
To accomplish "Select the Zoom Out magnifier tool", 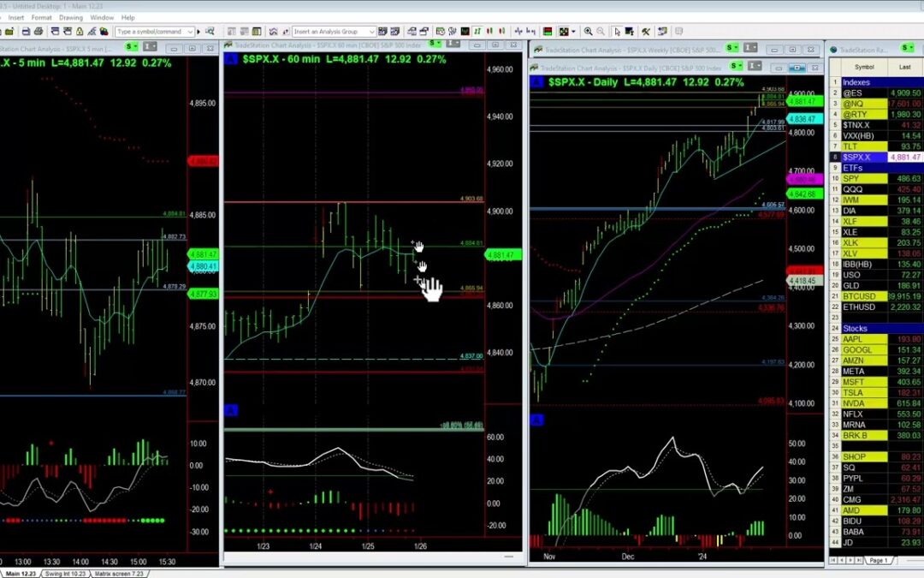I will pyautogui.click(x=600, y=31).
